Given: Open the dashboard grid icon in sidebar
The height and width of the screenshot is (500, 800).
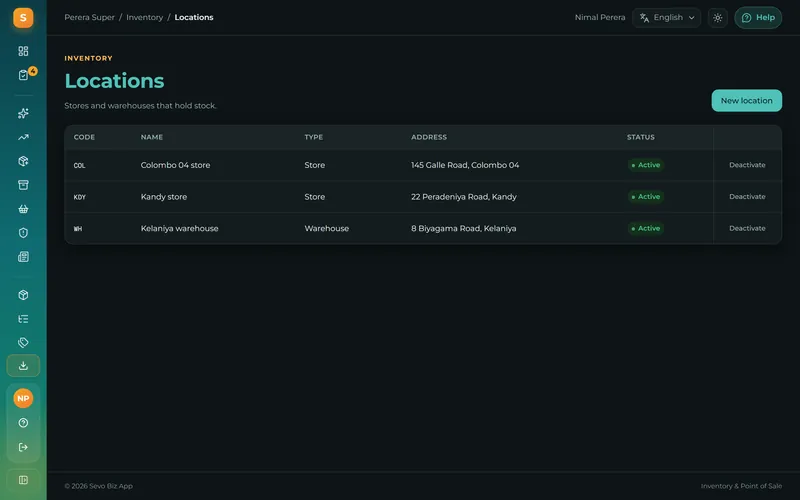Looking at the screenshot, I should tap(23, 51).
